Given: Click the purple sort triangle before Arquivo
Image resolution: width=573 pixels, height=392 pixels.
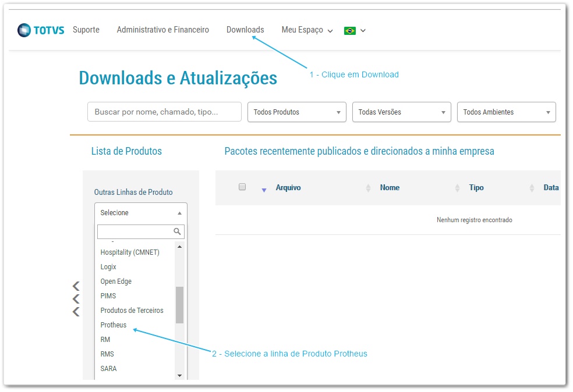Looking at the screenshot, I should (x=264, y=190).
